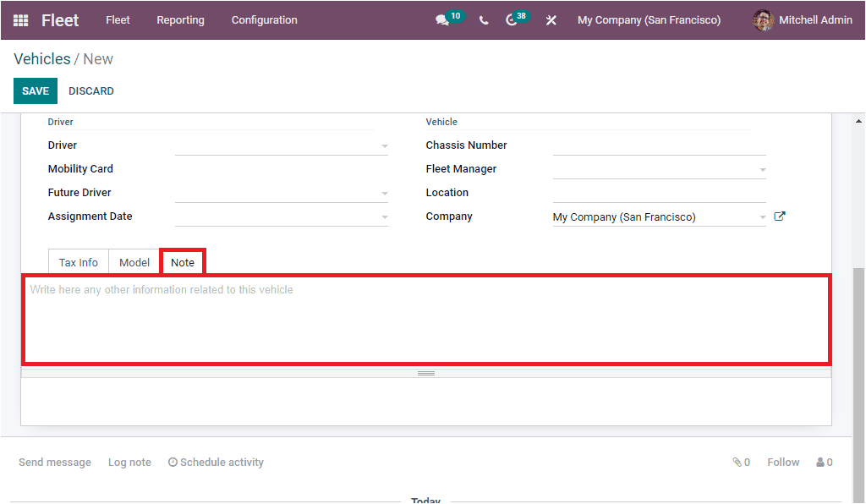Open the phone call icon
This screenshot has height=504, width=866.
(x=483, y=19)
